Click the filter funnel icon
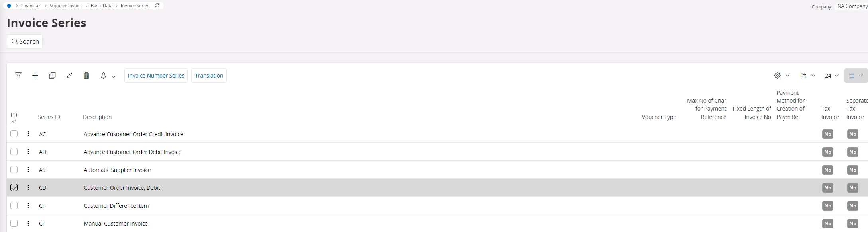Viewport: 868px width, 232px height. click(x=18, y=76)
